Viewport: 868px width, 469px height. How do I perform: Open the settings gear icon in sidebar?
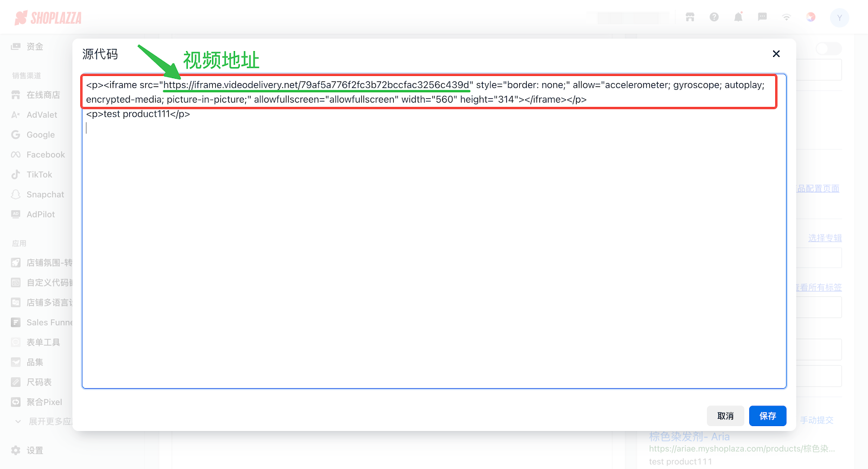(16, 451)
